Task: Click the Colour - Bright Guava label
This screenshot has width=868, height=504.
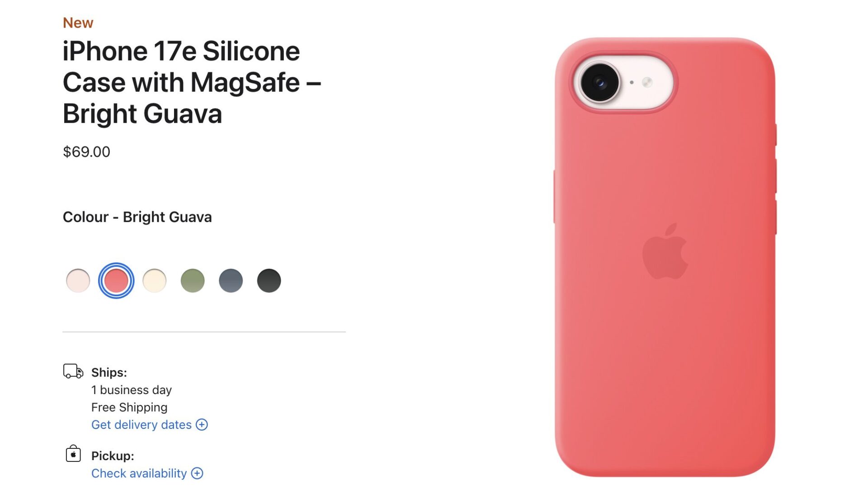Action: [137, 217]
